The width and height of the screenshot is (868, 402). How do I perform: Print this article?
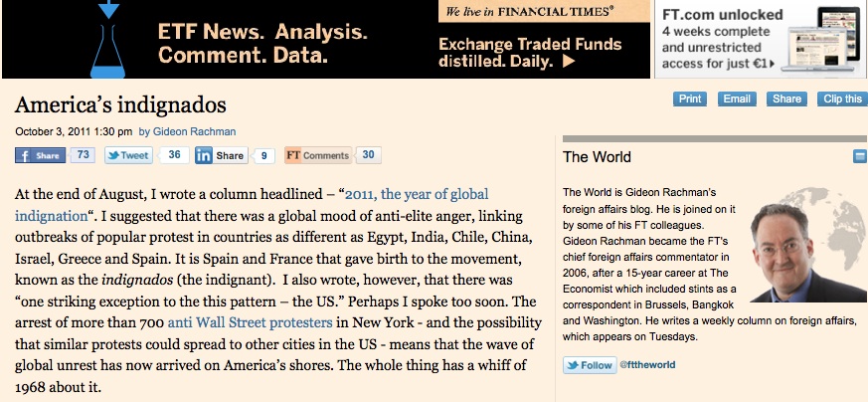tap(689, 99)
